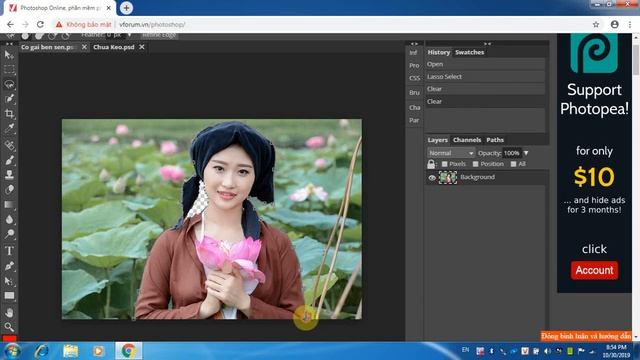The height and width of the screenshot is (360, 640).
Task: Switch to the Channels tab
Action: click(467, 140)
